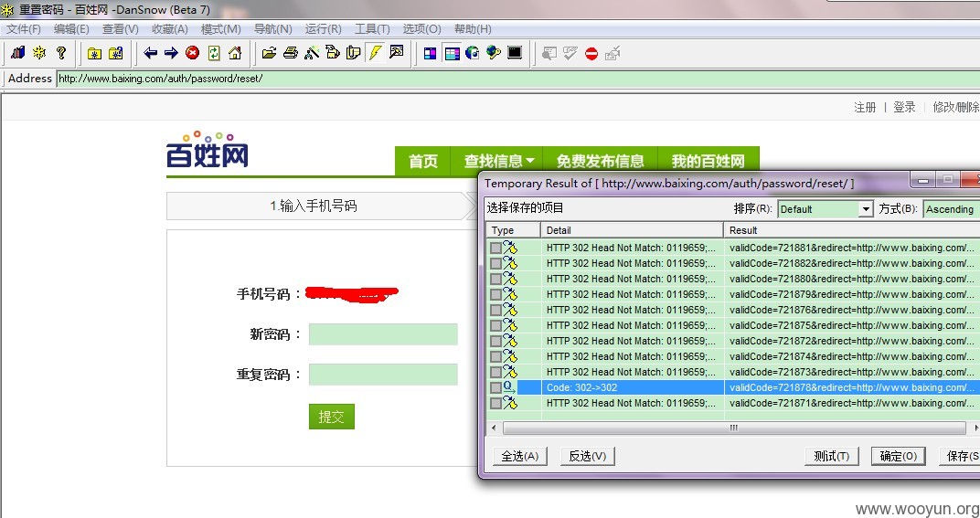Click the table grid view toolbar icon
The image size is (980, 518).
coord(452,53)
